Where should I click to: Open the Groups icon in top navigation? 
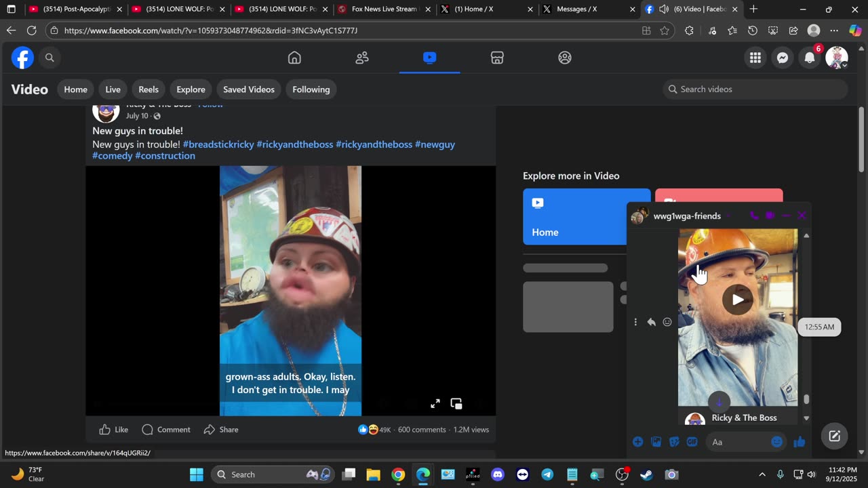pos(565,58)
